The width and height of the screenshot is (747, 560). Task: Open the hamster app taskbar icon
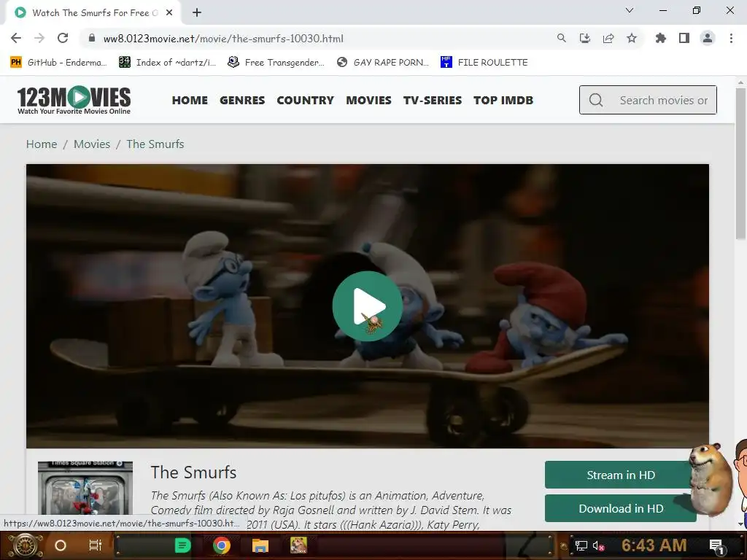298,545
